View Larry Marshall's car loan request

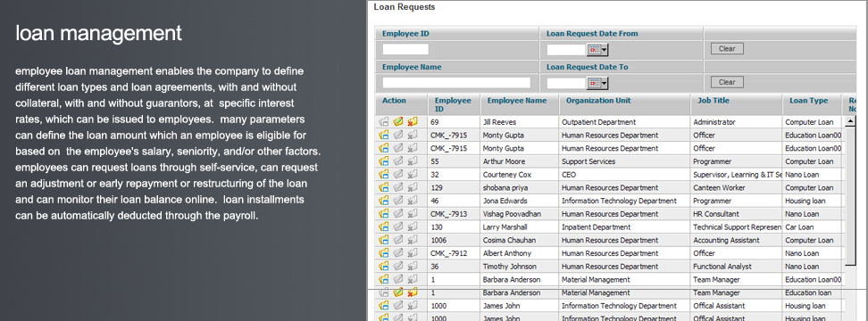(384, 226)
